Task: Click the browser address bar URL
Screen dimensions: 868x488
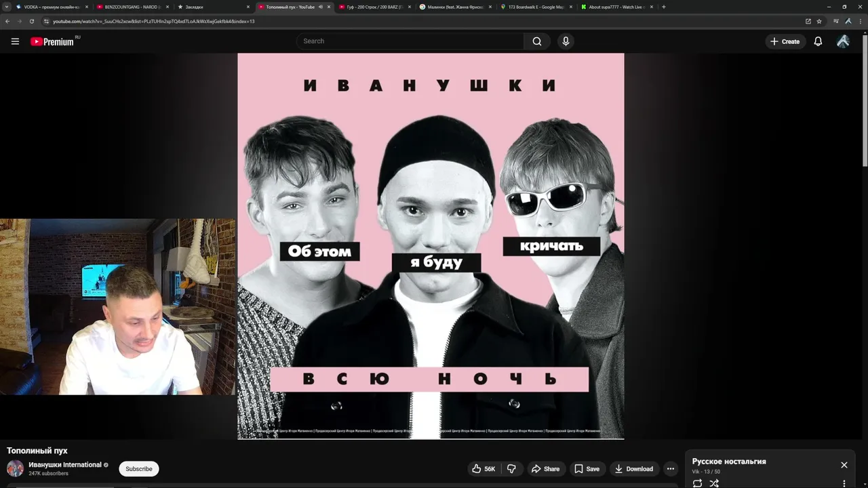Action: click(154, 21)
